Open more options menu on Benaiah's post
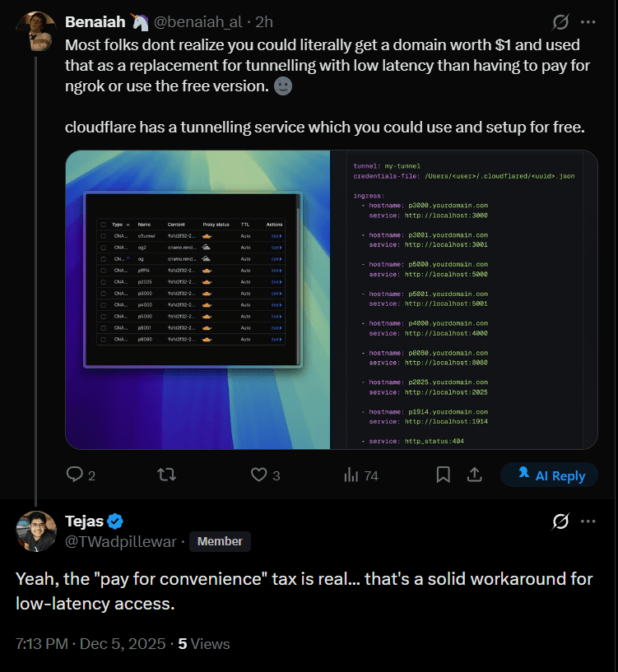This screenshot has height=672, width=618. pos(588,21)
